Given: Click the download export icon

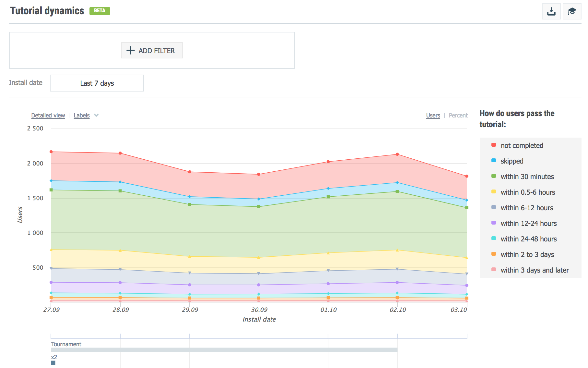Looking at the screenshot, I should pos(551,12).
